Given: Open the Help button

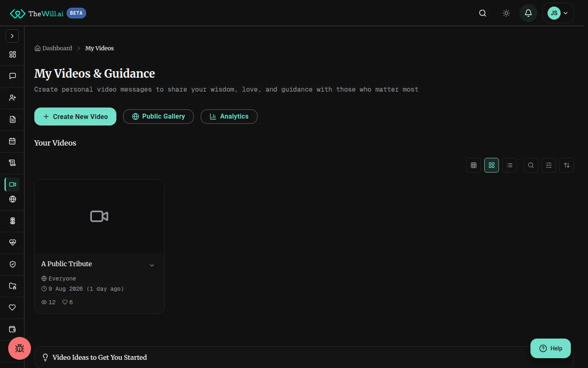Looking at the screenshot, I should click(550, 348).
